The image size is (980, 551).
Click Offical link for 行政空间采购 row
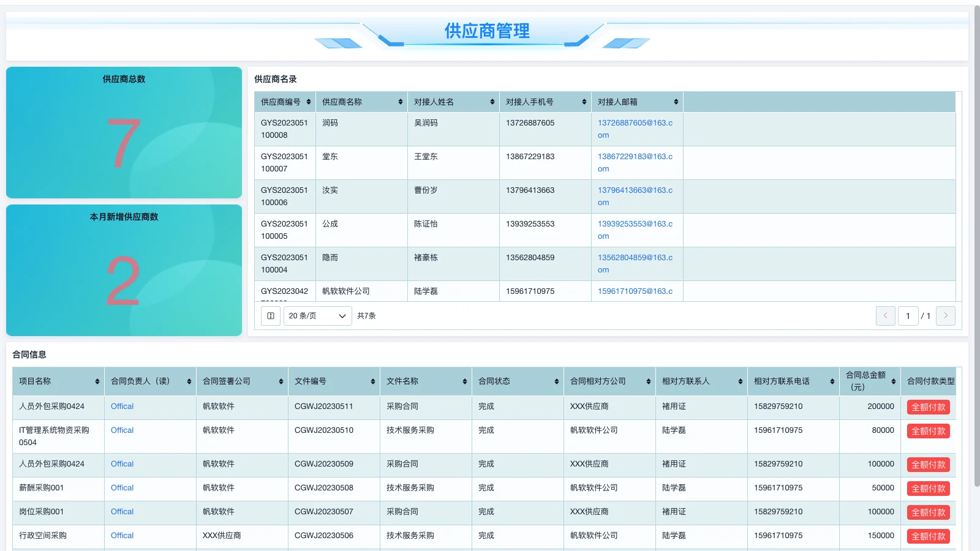[122, 536]
